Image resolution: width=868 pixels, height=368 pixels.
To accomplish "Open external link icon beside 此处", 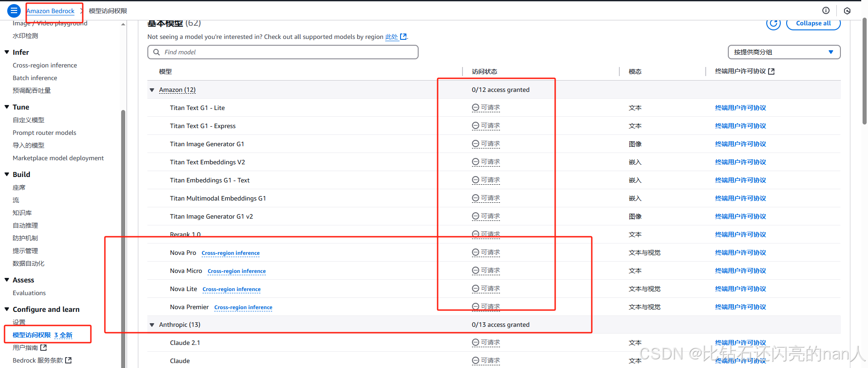I will 403,37.
